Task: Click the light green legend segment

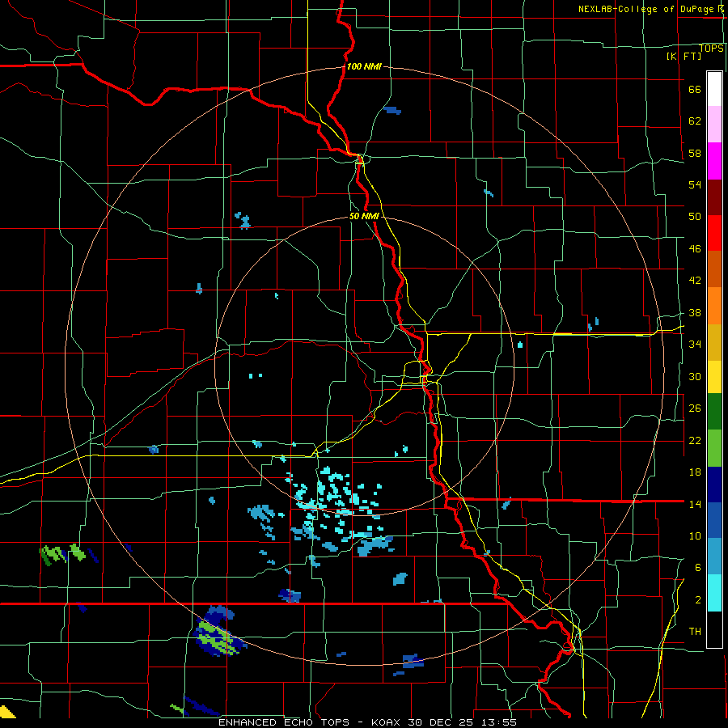Action: tap(714, 448)
